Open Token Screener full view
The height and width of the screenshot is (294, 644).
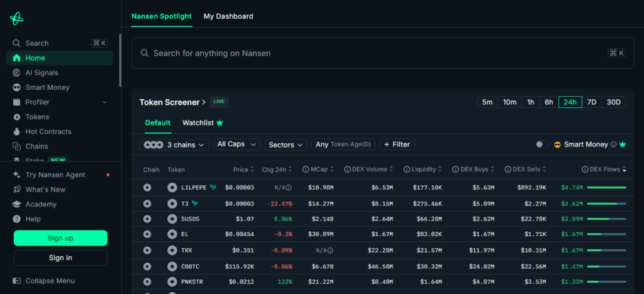click(x=172, y=102)
